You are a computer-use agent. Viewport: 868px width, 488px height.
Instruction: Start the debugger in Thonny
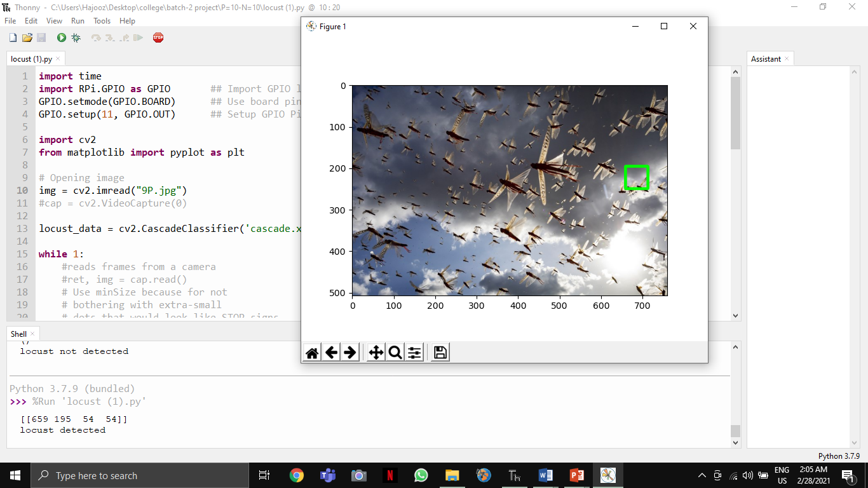click(76, 37)
